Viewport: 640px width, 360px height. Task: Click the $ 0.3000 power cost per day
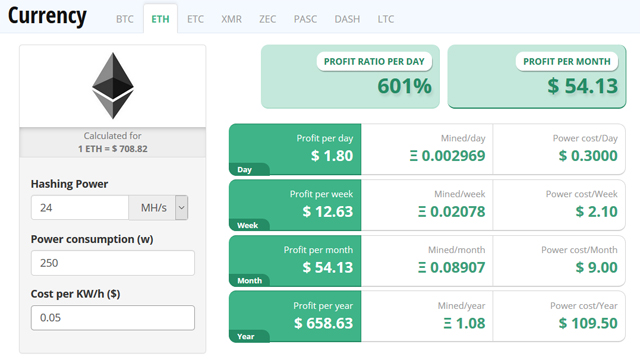tap(588, 156)
